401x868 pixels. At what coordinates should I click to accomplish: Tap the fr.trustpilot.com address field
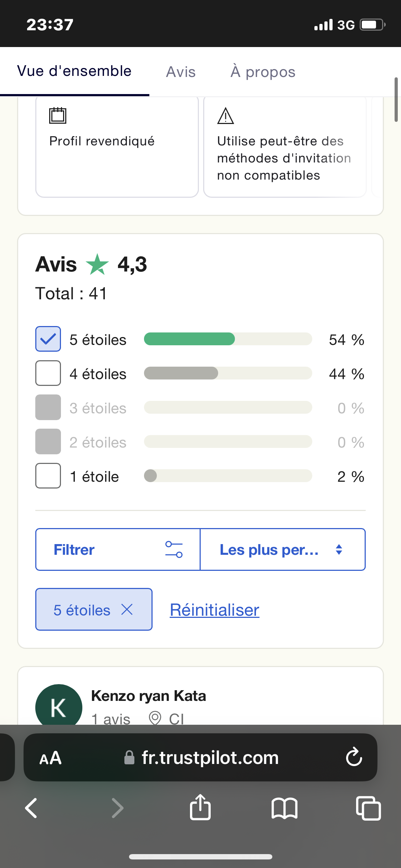coord(210,758)
